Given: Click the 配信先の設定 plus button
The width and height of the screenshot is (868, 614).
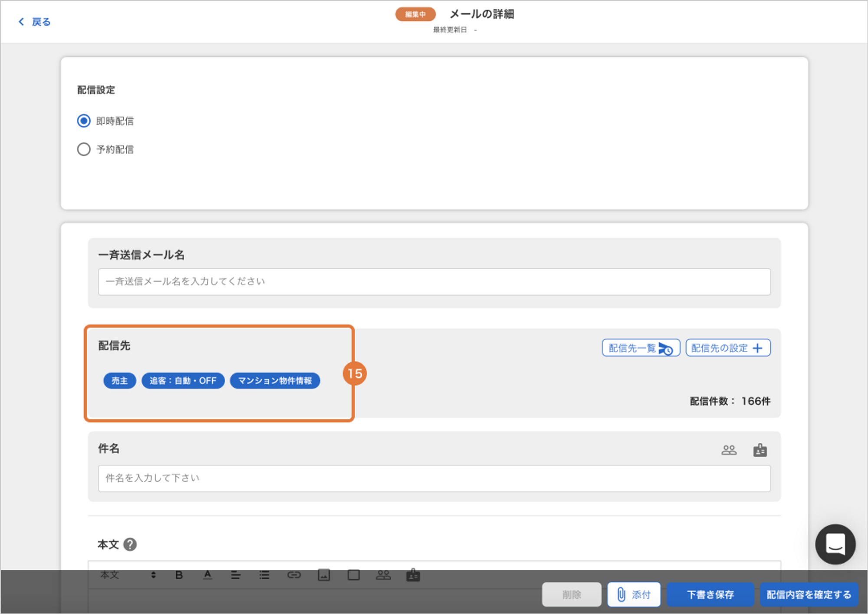Looking at the screenshot, I should point(728,348).
